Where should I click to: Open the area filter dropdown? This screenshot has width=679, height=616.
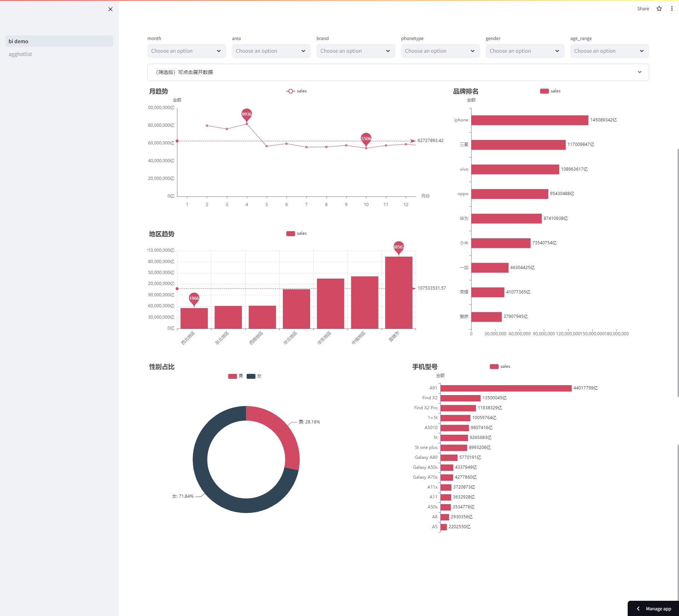pyautogui.click(x=271, y=51)
